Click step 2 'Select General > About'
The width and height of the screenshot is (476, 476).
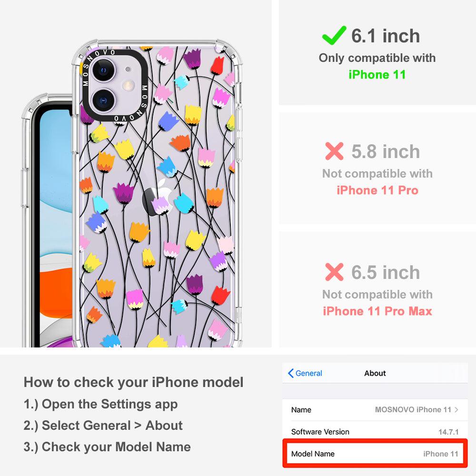[103, 425]
